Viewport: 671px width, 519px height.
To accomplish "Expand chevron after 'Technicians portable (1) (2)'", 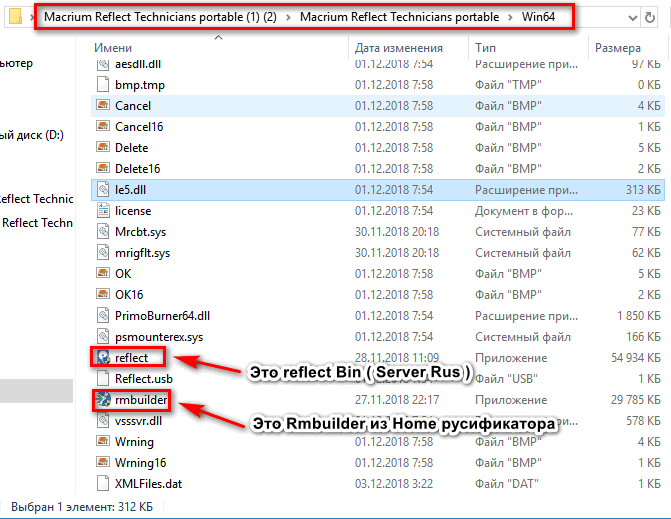I will click(x=289, y=17).
